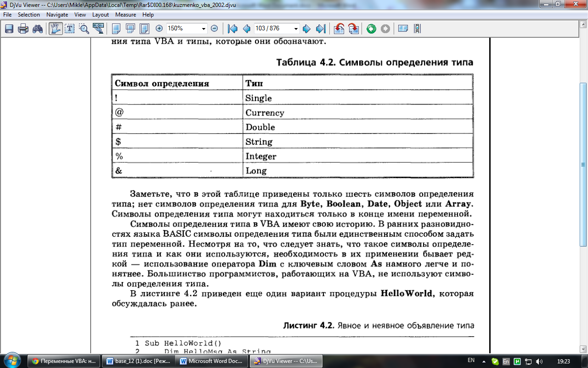The height and width of the screenshot is (368, 588).
Task: Click the 'Currency' table cell
Action: point(358,112)
